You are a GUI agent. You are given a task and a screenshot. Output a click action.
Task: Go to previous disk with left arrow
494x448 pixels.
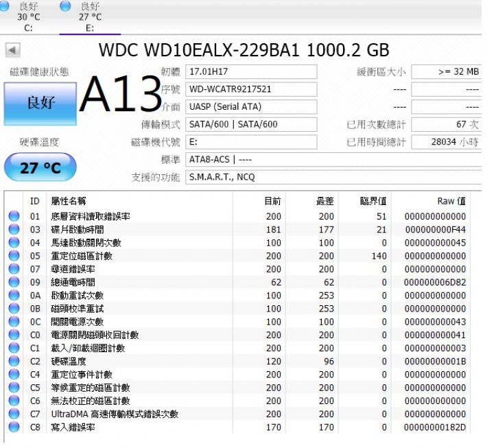12,50
